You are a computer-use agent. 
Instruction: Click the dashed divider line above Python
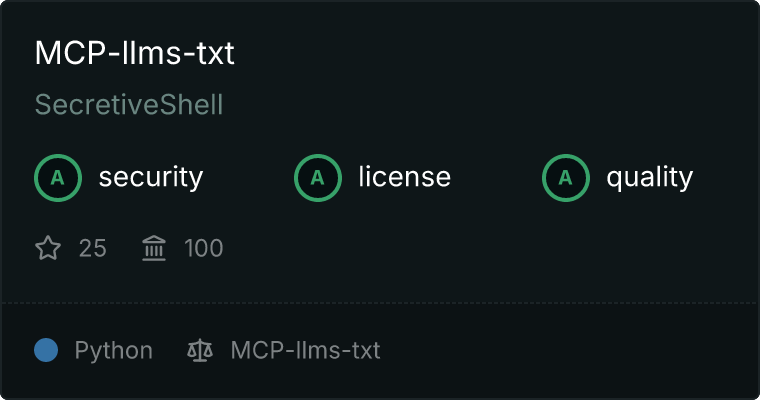(x=380, y=303)
